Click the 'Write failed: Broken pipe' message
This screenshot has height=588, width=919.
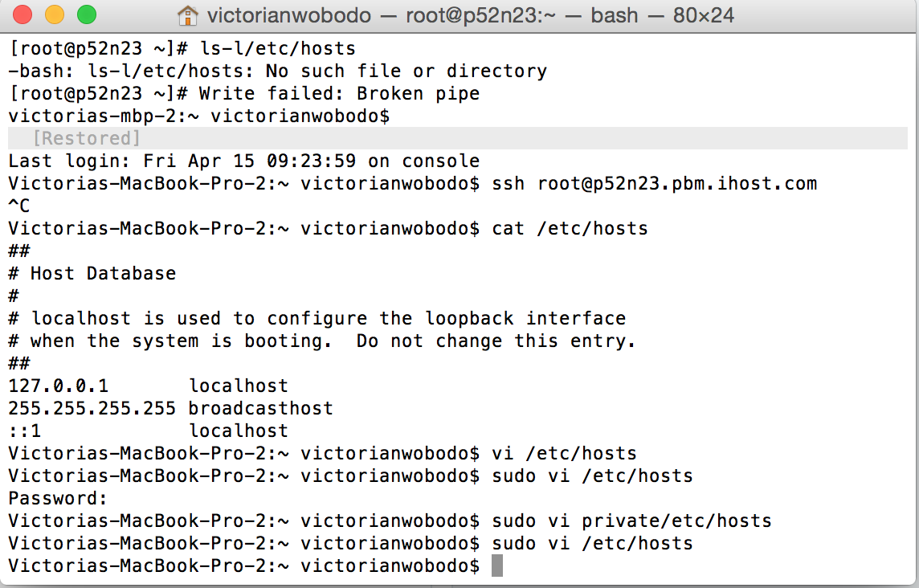(338, 93)
